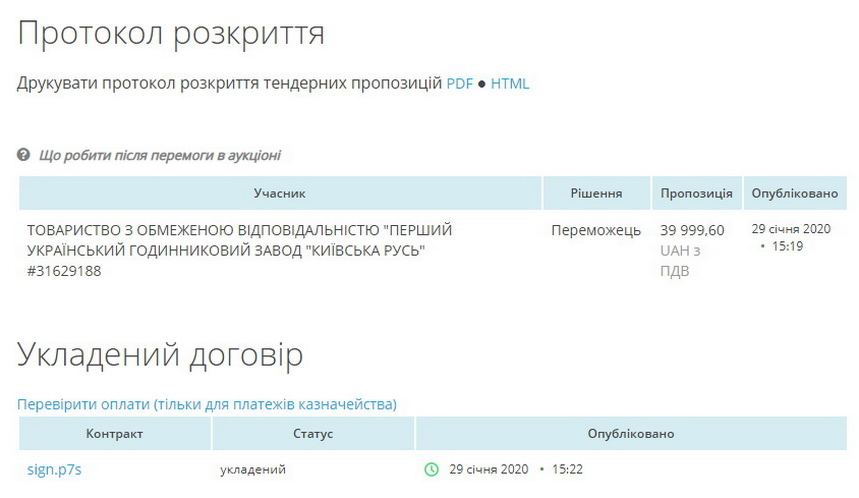The width and height of the screenshot is (859, 498).
Task: Open the HTML version of the protocol
Action: pos(509,84)
